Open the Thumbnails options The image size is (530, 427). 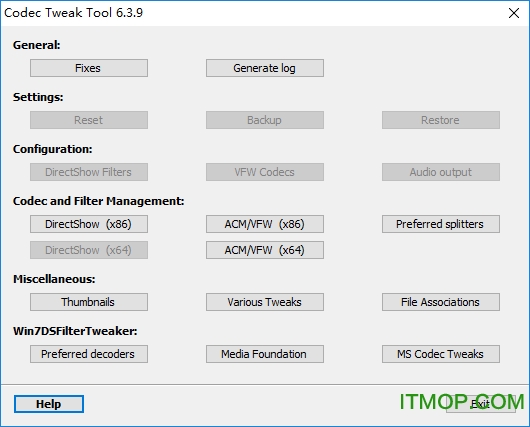tap(89, 302)
